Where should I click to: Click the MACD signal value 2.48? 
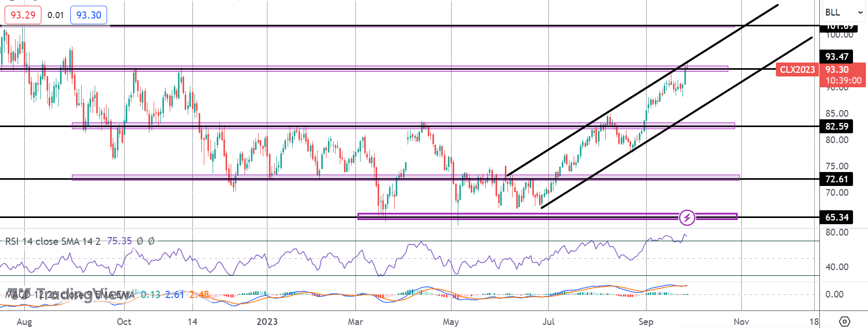click(x=199, y=295)
